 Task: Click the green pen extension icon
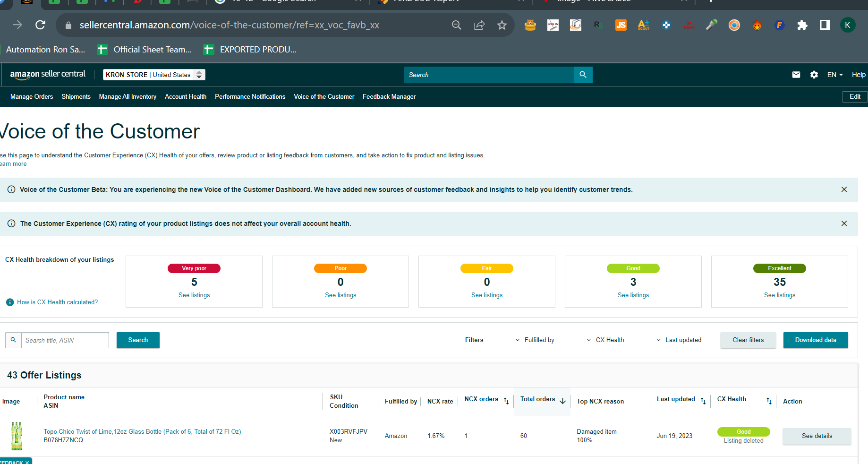click(712, 25)
